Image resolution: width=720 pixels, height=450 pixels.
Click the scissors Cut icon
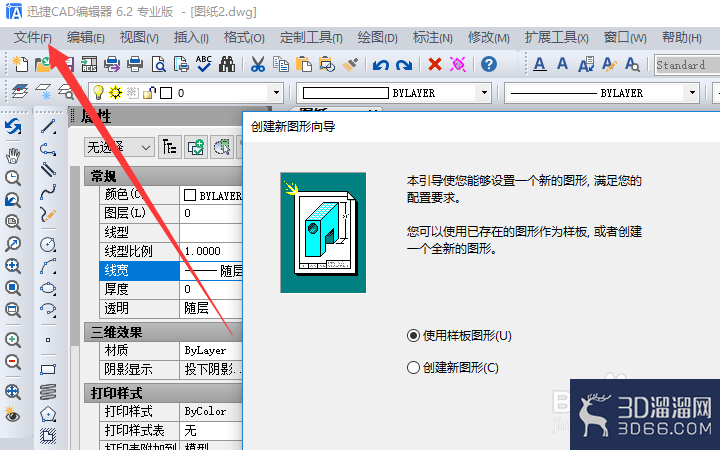[x=258, y=64]
